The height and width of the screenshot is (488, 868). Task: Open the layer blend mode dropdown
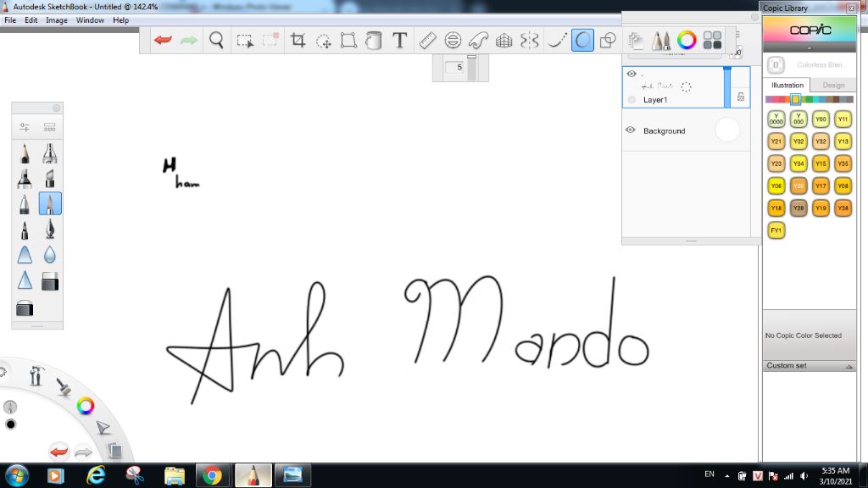pos(674,55)
